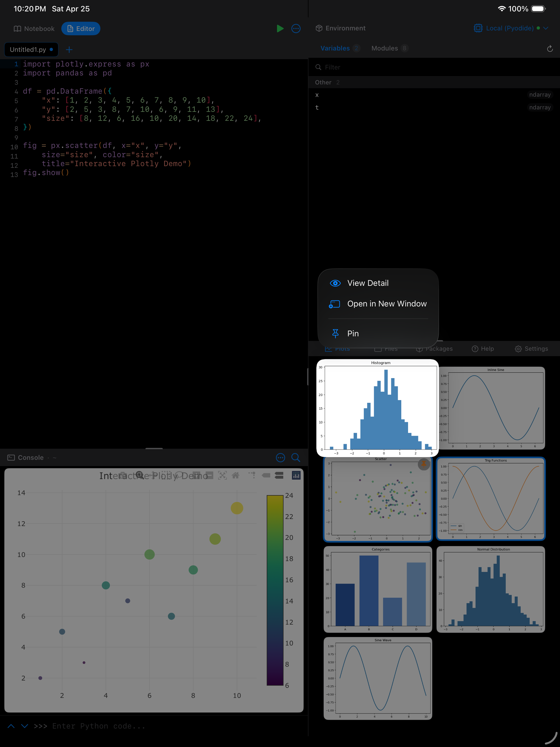Go to next console history entry

[25, 726]
